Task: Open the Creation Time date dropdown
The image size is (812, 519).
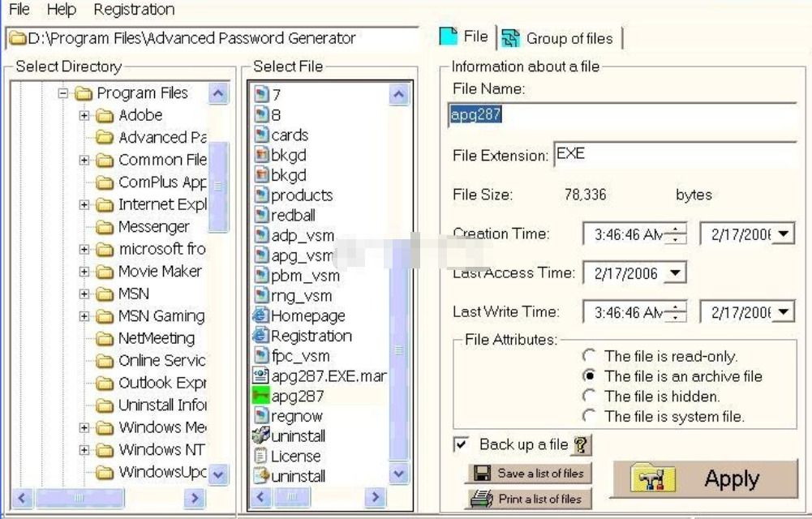Action: click(784, 234)
